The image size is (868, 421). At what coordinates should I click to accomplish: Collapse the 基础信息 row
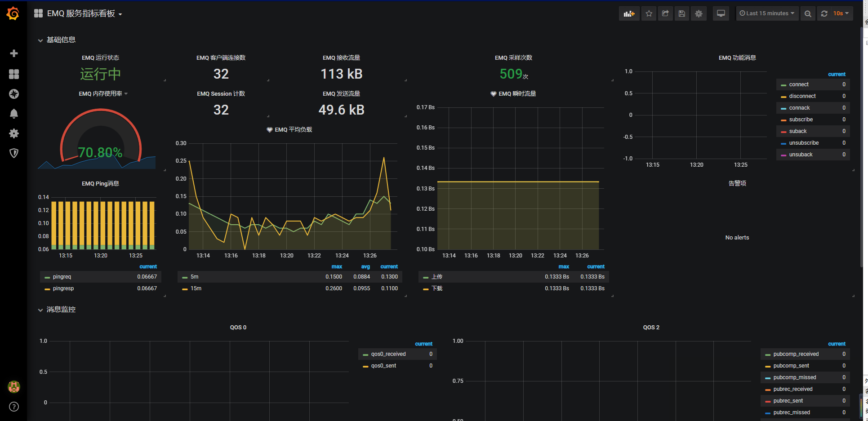tap(57, 40)
